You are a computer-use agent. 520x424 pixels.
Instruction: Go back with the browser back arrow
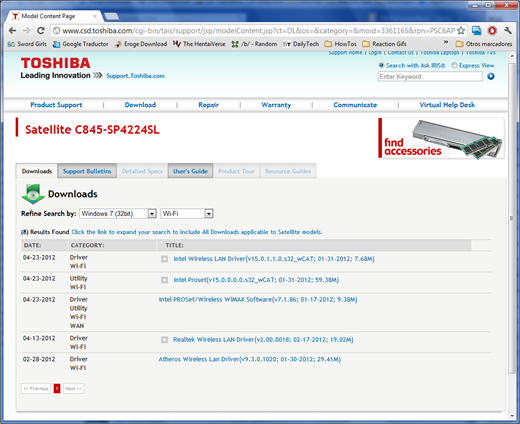pyautogui.click(x=12, y=31)
